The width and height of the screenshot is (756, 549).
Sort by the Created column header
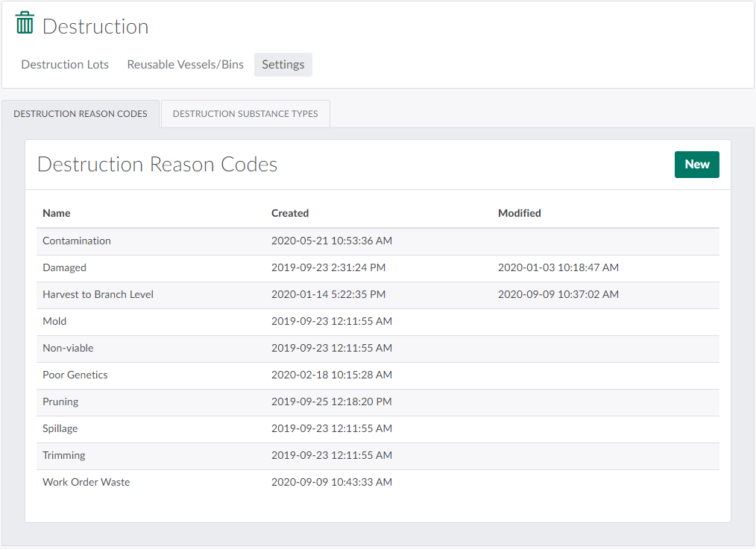(x=290, y=213)
